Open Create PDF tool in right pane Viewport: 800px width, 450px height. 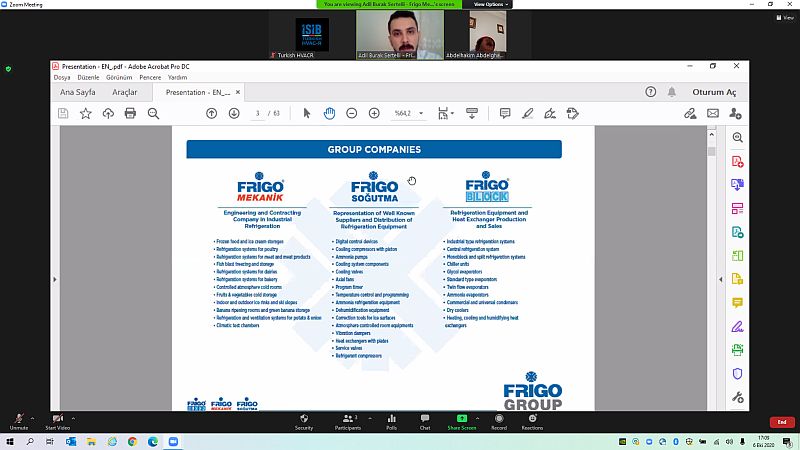coord(737,162)
